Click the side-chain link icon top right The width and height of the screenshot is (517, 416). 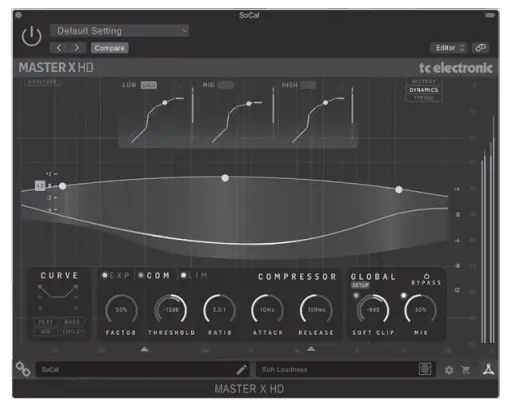(x=480, y=48)
